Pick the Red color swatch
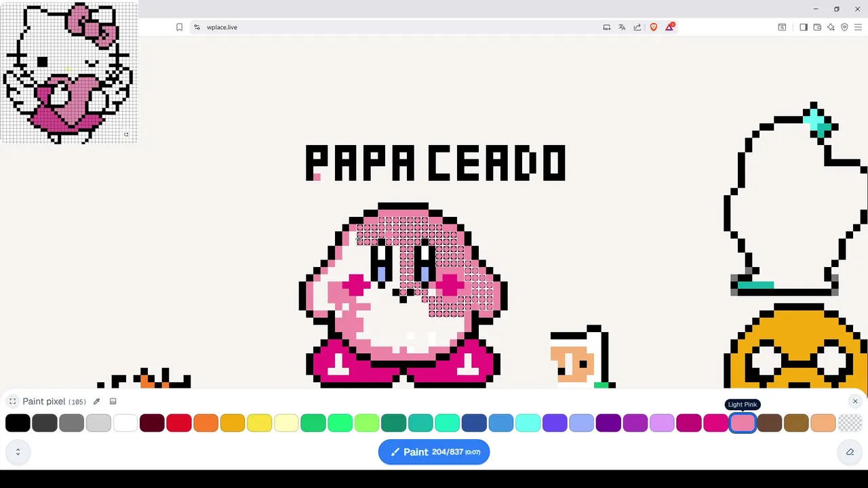The width and height of the screenshot is (868, 488). click(x=179, y=423)
